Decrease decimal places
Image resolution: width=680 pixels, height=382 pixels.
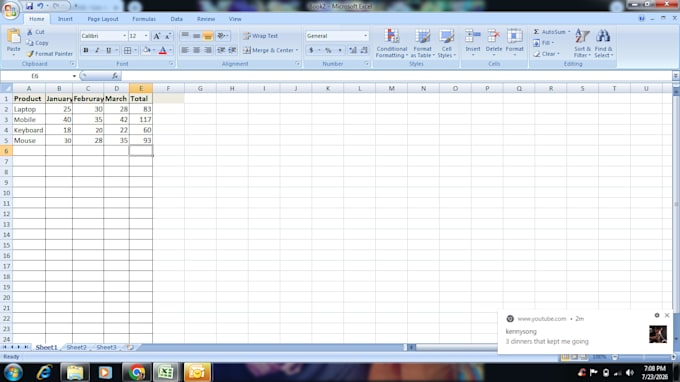(x=364, y=50)
